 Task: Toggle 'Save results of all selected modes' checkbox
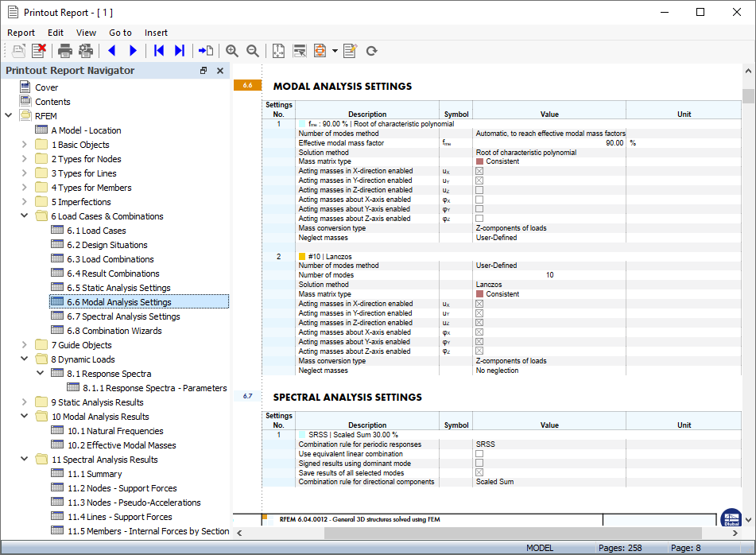(479, 472)
